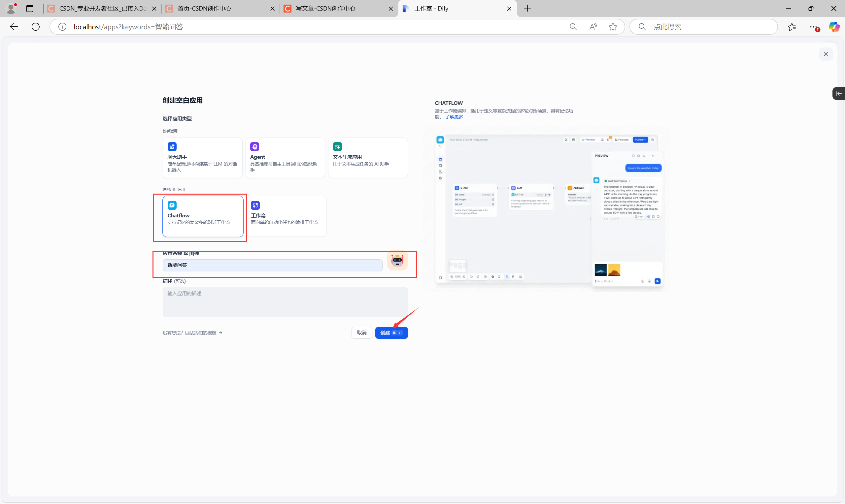This screenshot has width=845, height=504.
Task: Click the zoom magnifier icon in address bar
Action: [x=573, y=27]
